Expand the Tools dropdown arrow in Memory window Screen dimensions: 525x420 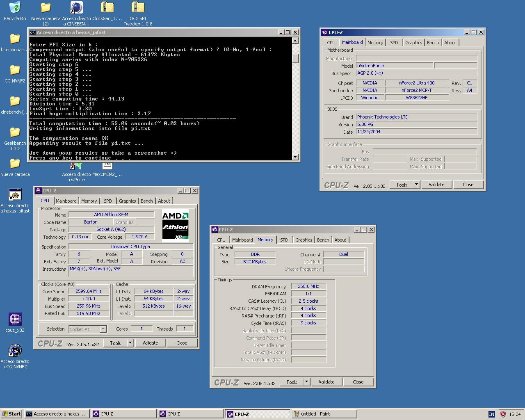click(306, 382)
